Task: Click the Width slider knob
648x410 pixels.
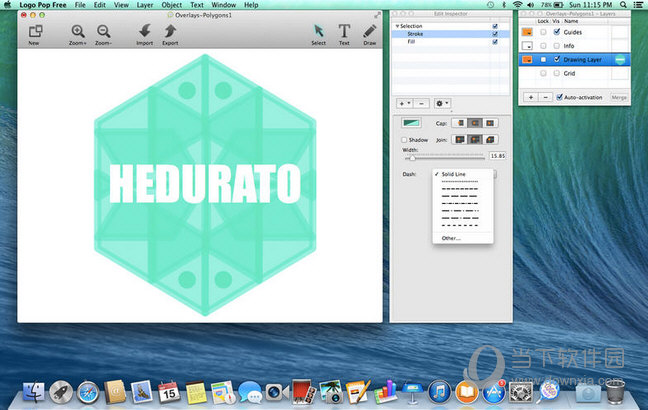Action: click(412, 157)
